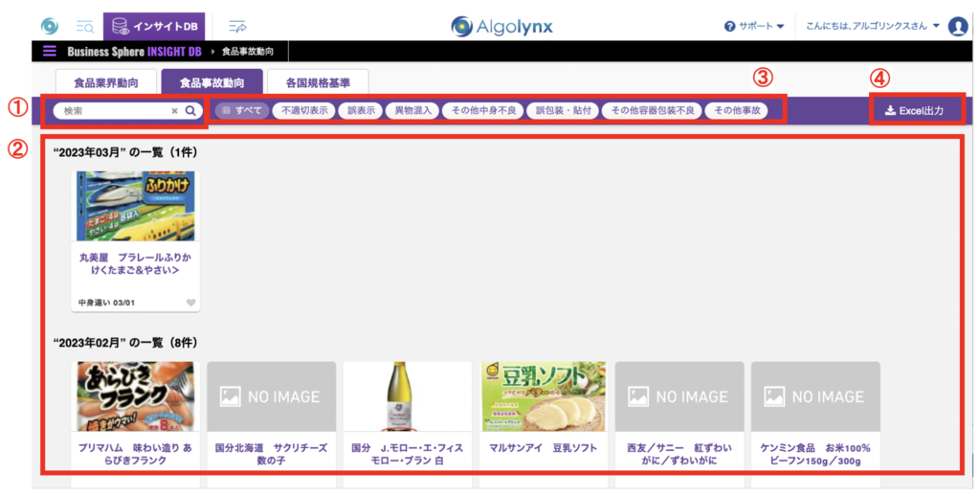Favorite the 丸美屋 product with heart icon
Image resolution: width=980 pixels, height=496 pixels.
coord(190,303)
